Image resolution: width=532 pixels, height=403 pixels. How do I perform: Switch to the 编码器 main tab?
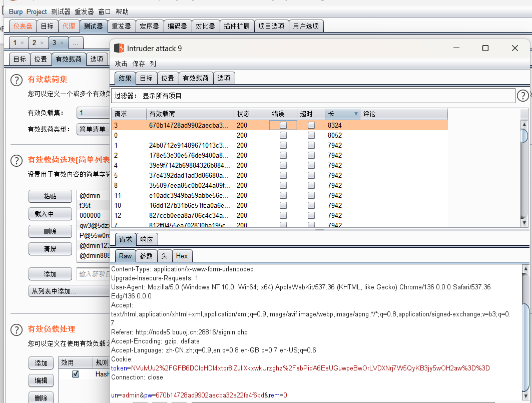[x=178, y=26]
